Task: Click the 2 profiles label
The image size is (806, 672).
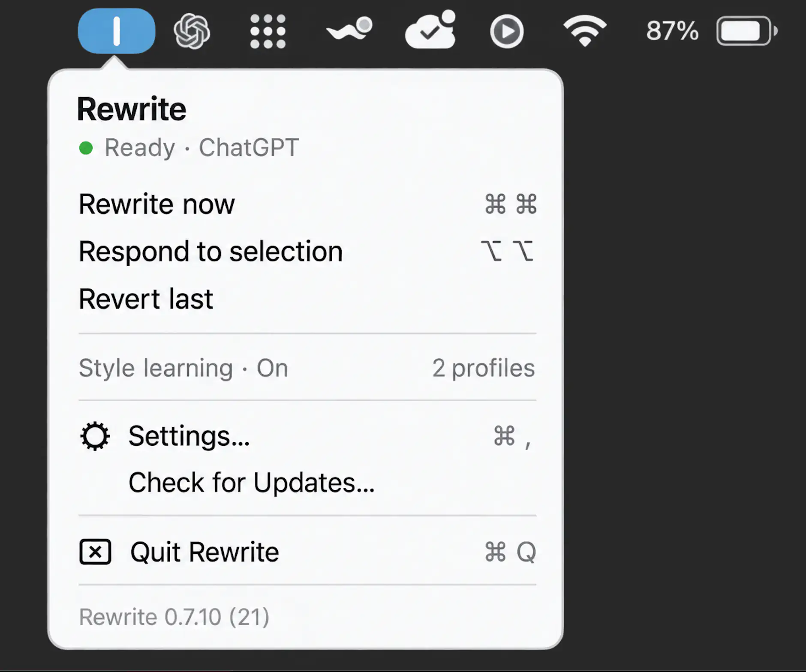Action: pos(484,368)
